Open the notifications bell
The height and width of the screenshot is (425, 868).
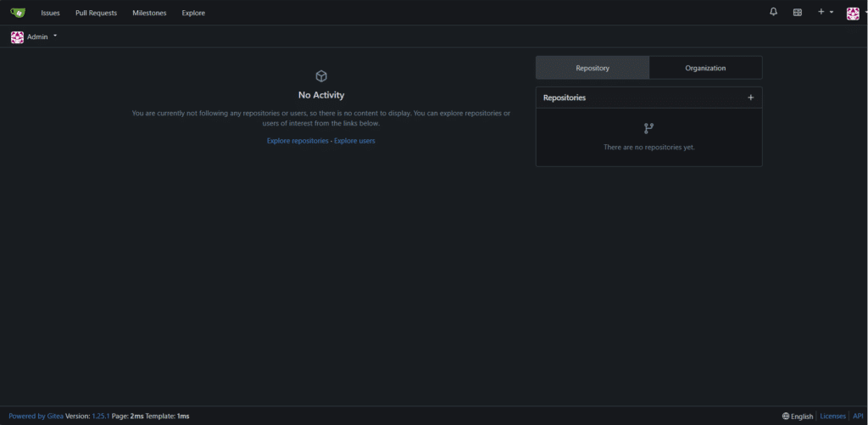pyautogui.click(x=773, y=12)
